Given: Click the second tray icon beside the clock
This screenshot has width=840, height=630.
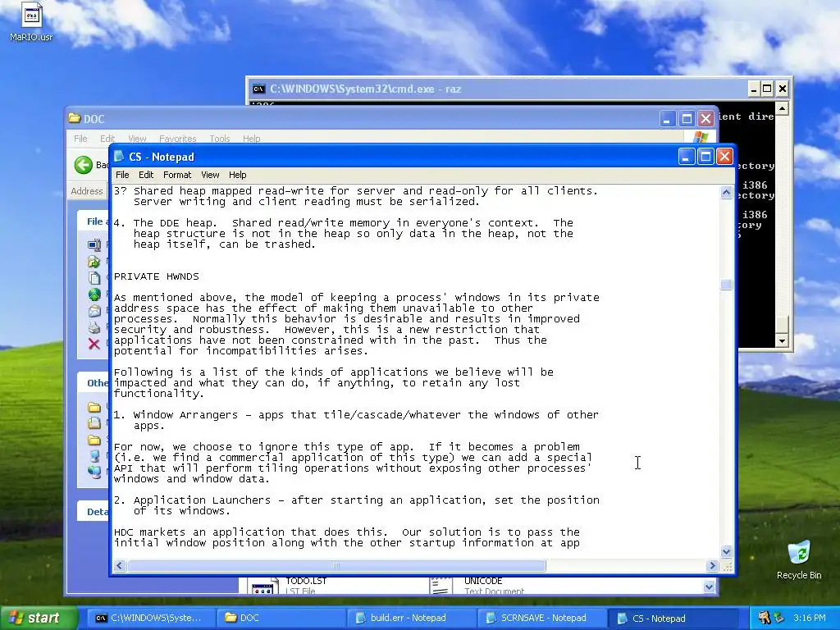Looking at the screenshot, I should (778, 618).
